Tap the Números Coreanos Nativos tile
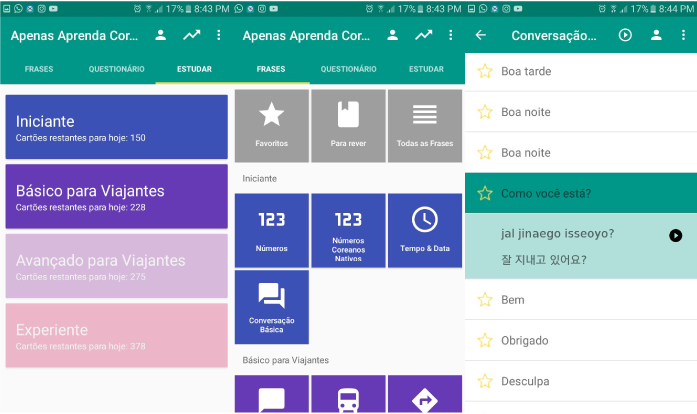 pyautogui.click(x=348, y=230)
